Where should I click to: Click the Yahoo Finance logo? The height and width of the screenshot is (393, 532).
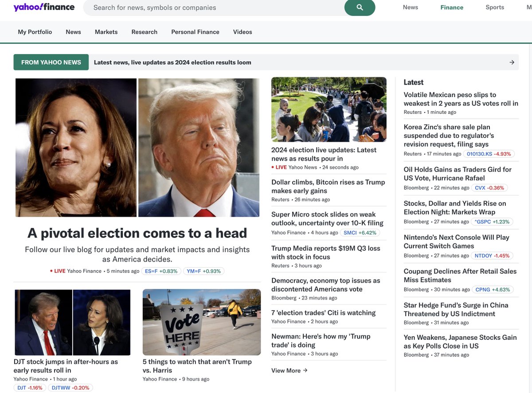point(44,7)
